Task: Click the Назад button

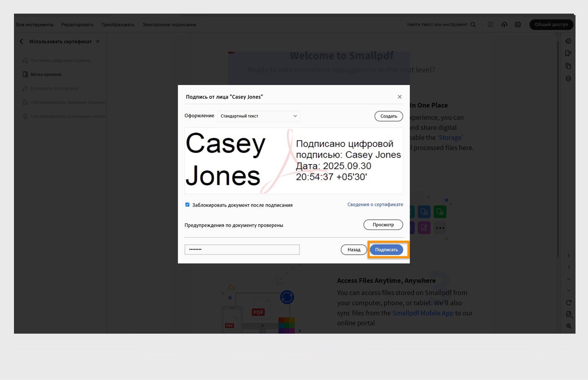Action: (354, 250)
